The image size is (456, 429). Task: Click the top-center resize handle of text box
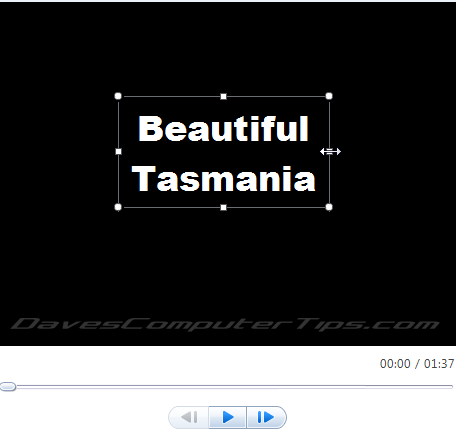click(x=224, y=96)
